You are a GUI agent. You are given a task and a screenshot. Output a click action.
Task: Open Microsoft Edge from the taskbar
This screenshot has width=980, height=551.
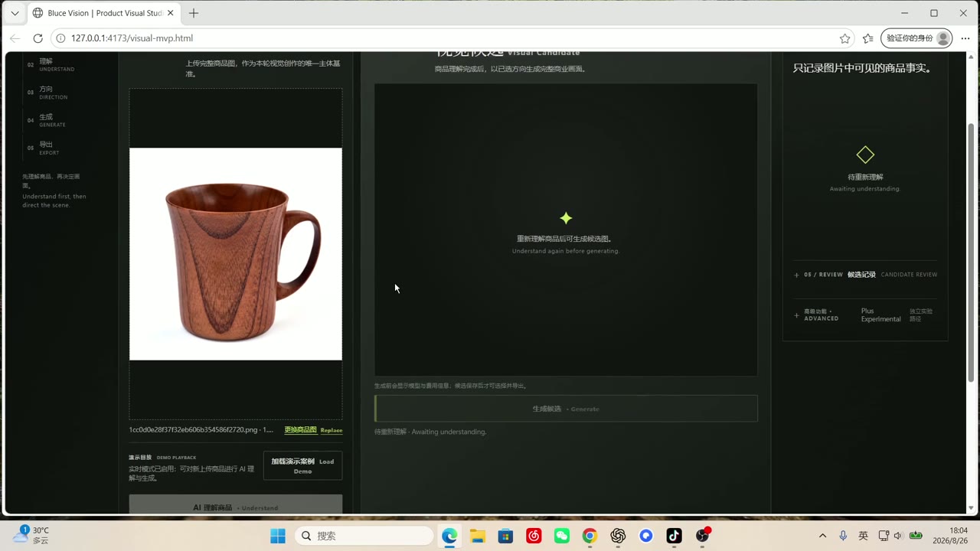[x=449, y=536]
